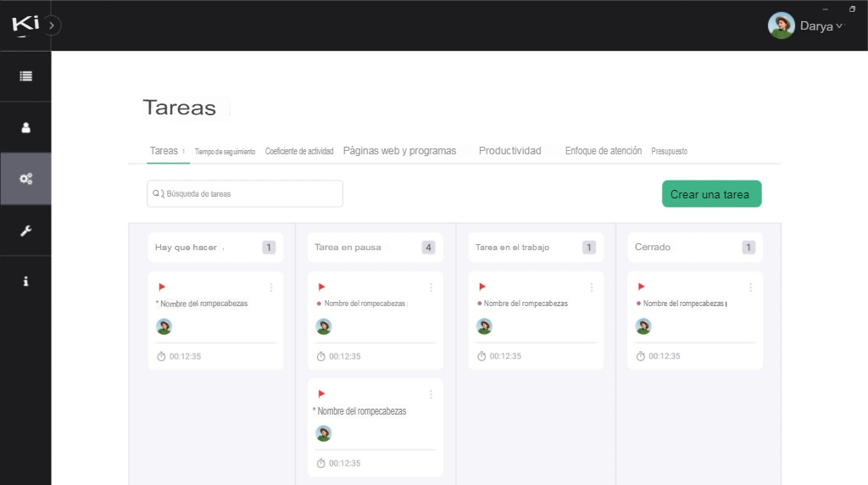Restore the application window size

(x=852, y=8)
